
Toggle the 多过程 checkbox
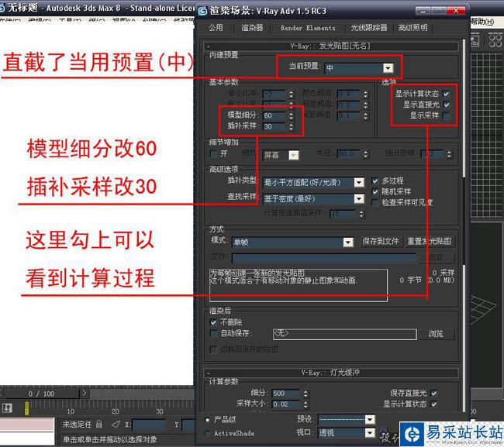point(375,181)
